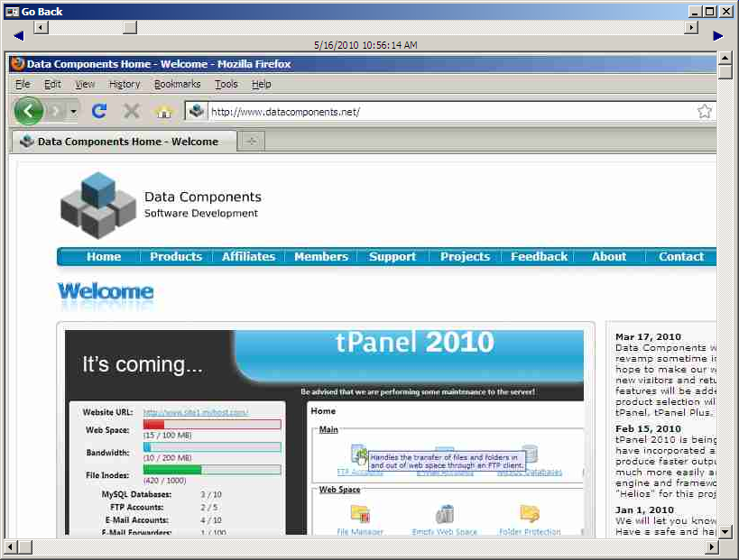739x560 pixels.
Task: Open the Tools menu
Action: coord(226,84)
